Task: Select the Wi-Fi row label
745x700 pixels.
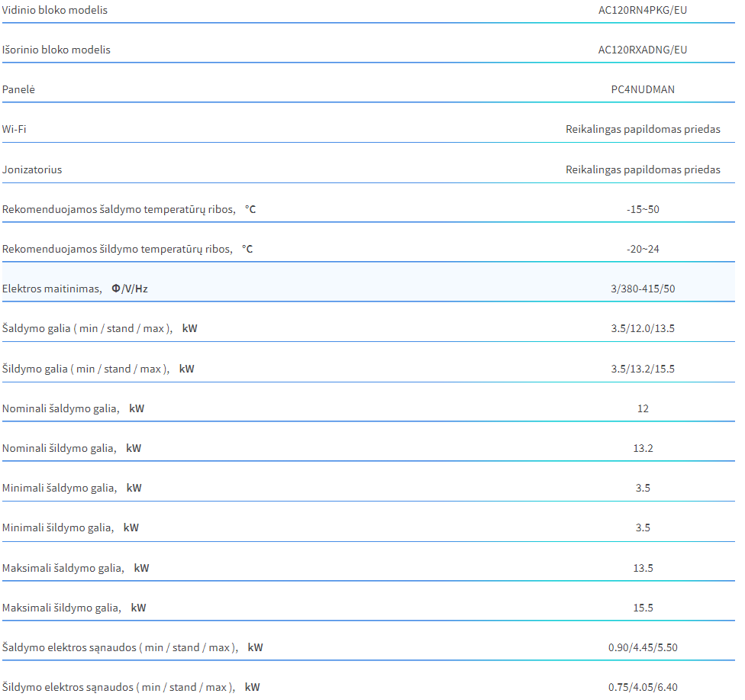Action: pos(15,129)
